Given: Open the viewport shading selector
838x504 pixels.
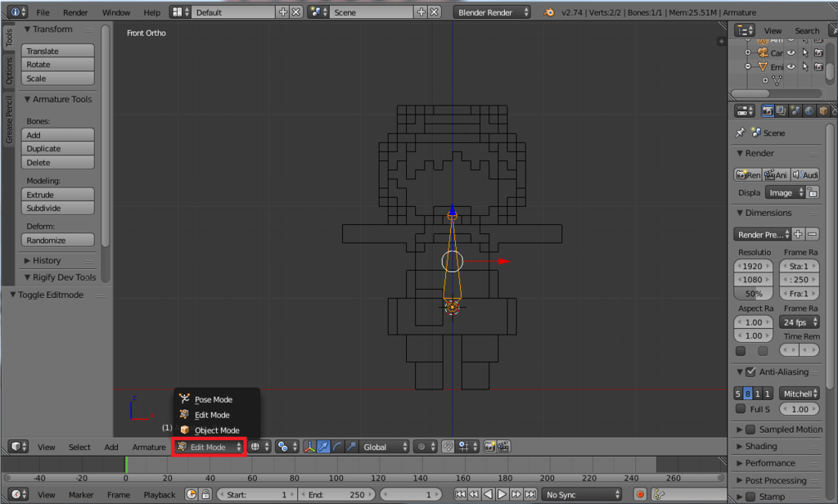Looking at the screenshot, I should click(259, 447).
